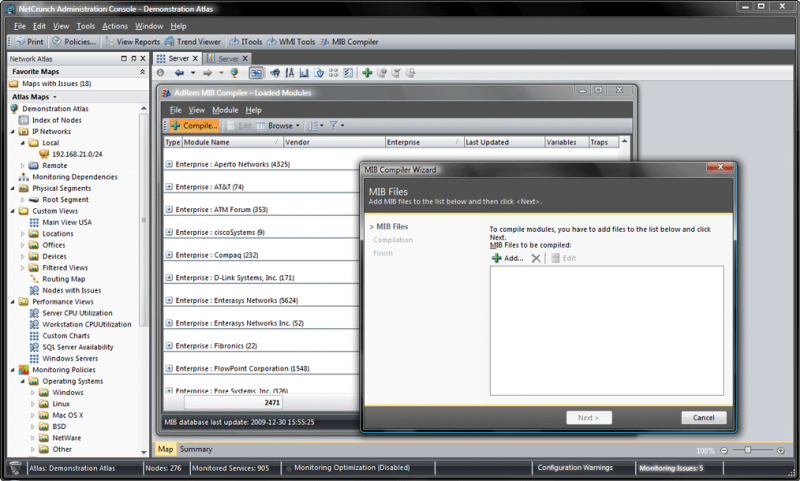Open Routing Map in tree
Viewport: 800px width, 481px height.
pyautogui.click(x=64, y=279)
